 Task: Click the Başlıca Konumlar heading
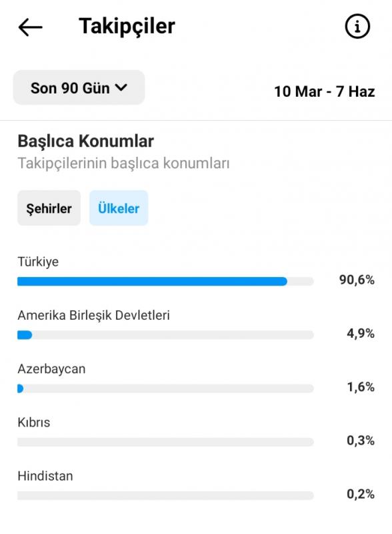[x=86, y=142]
